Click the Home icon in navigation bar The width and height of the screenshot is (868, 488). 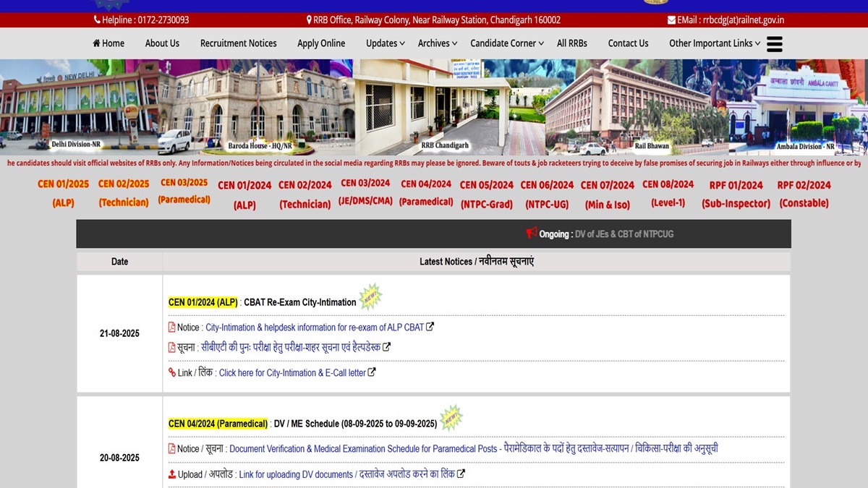pos(96,43)
